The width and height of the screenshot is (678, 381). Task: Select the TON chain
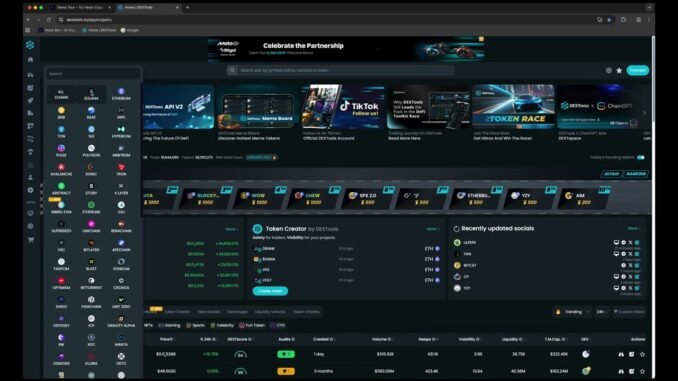[x=61, y=132]
